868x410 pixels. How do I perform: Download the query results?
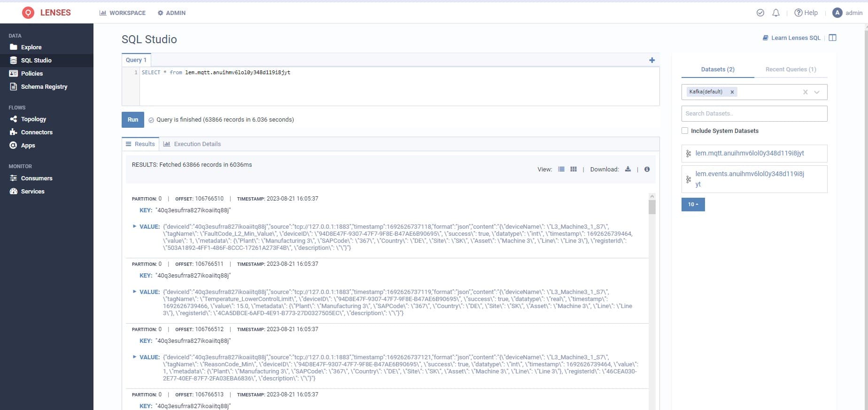(x=628, y=169)
